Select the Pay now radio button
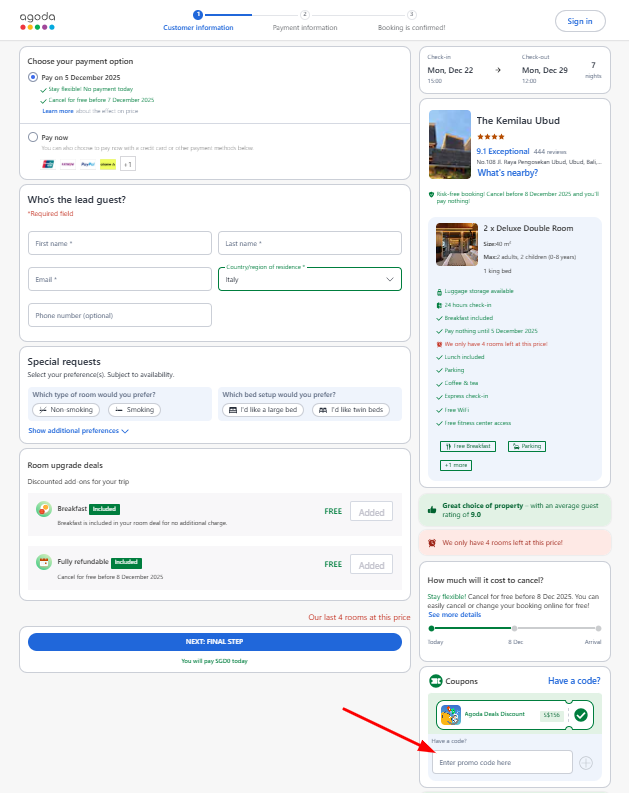629x793 pixels. pos(33,137)
